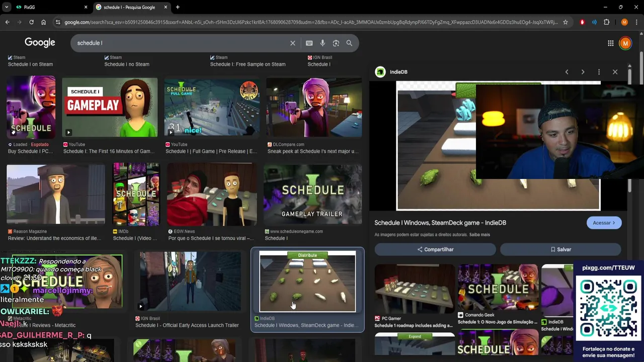Click 'Schedule I - Official Early Access Launch Trailer'
644x362 pixels.
[x=187, y=325]
